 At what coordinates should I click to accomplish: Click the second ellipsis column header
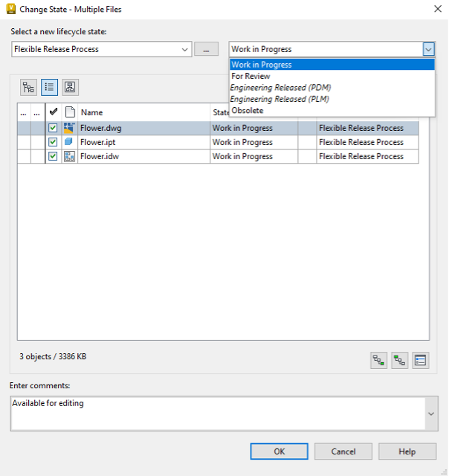click(x=37, y=112)
